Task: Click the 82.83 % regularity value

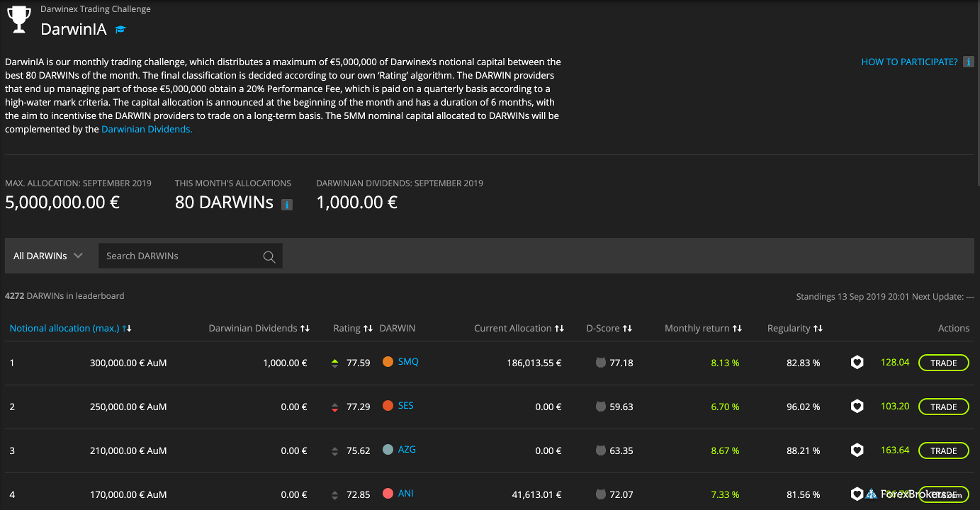Action: click(804, 363)
